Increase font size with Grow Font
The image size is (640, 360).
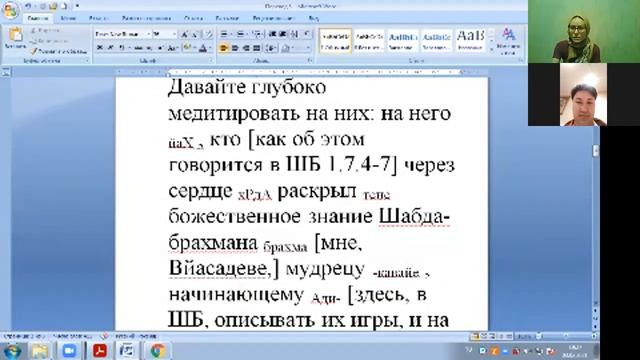[184, 34]
